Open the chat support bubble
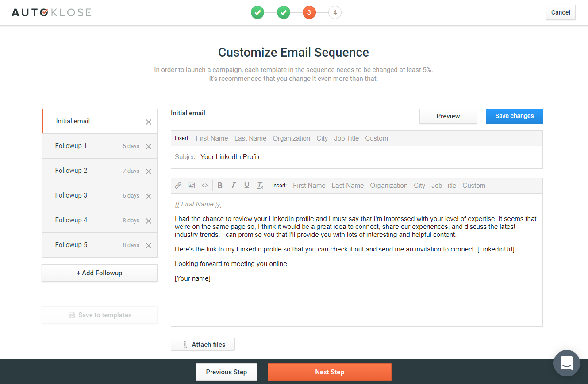Viewport: 588px width, 384px height. pos(567,363)
